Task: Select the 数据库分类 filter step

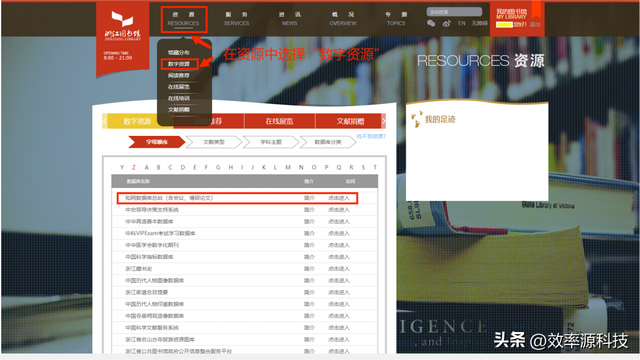Action: pyautogui.click(x=328, y=142)
